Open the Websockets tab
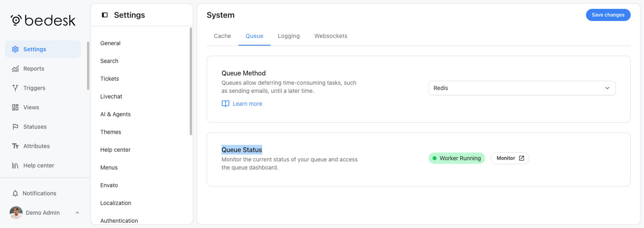 point(331,36)
